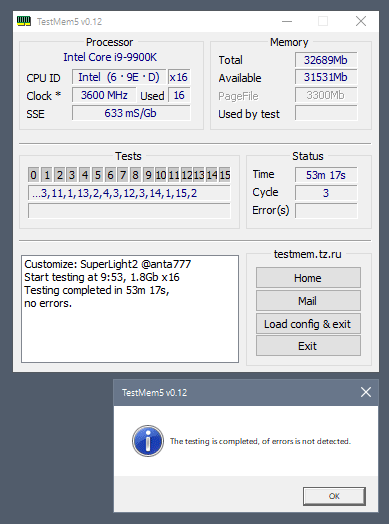Select Load config & exit
The image size is (389, 524).
tap(308, 323)
